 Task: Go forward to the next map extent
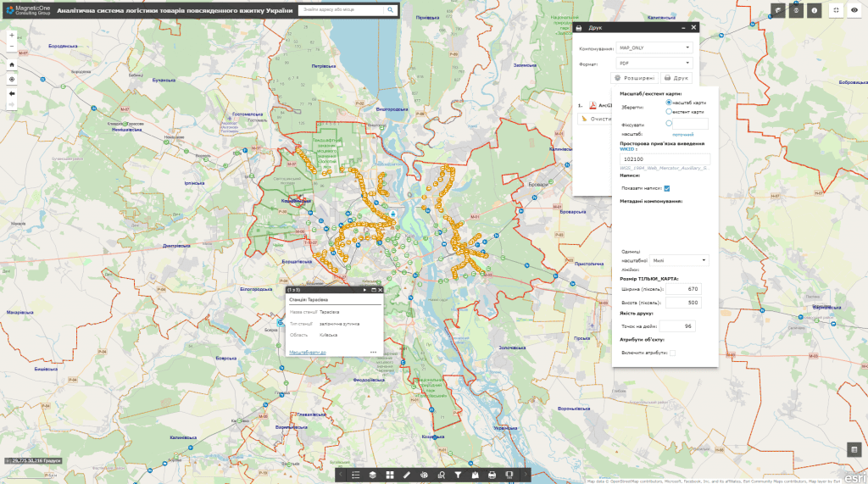tap(12, 104)
